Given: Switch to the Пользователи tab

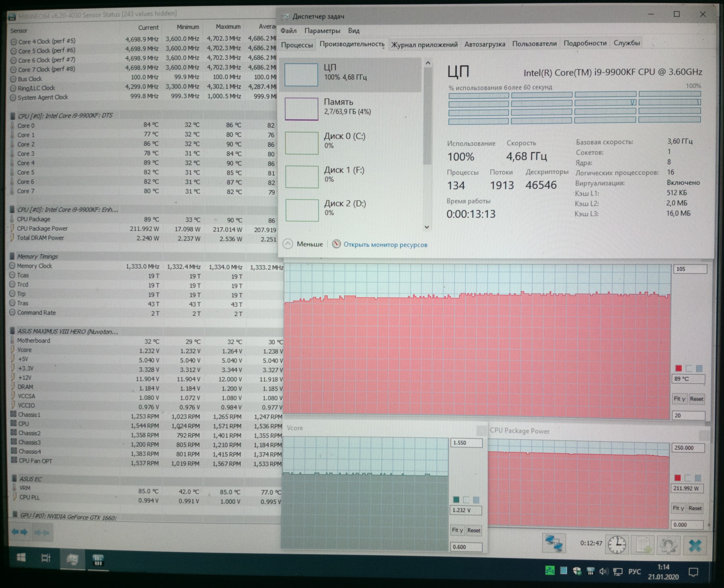Looking at the screenshot, I should tap(534, 44).
